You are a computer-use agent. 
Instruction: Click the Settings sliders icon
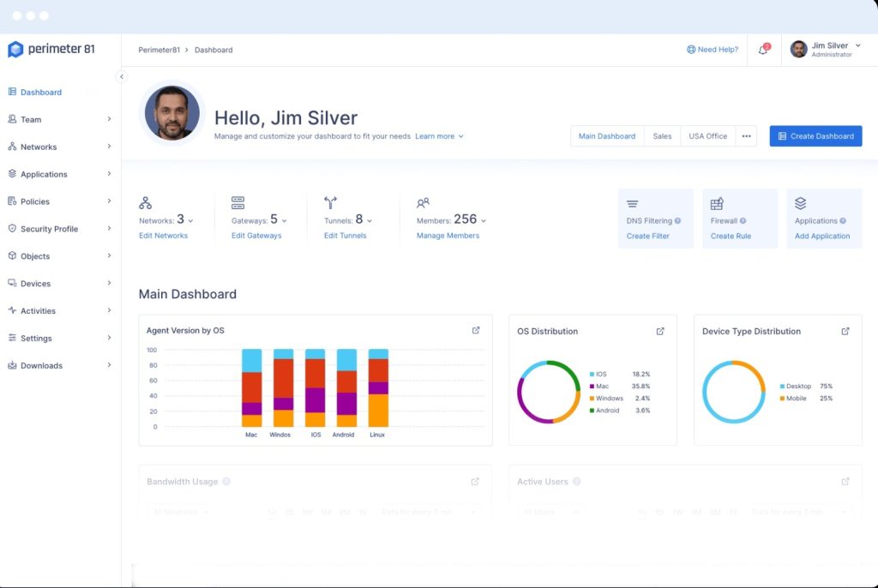(x=12, y=338)
